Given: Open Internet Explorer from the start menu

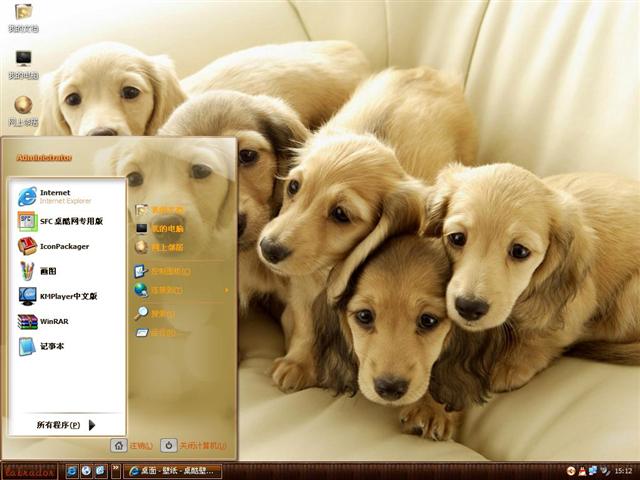Looking at the screenshot, I should click(60, 196).
